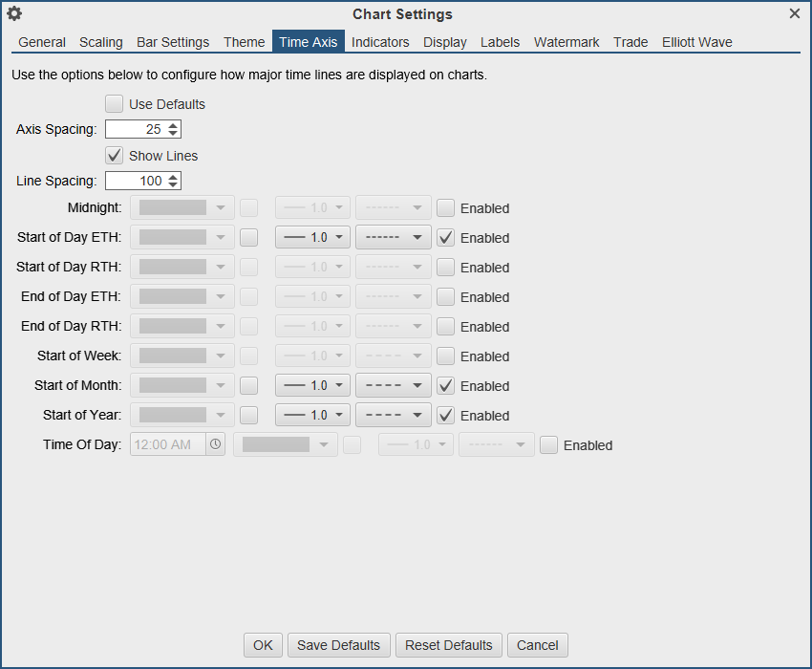Open Start of Month dash style dropdown
The height and width of the screenshot is (669, 812).
(x=393, y=385)
